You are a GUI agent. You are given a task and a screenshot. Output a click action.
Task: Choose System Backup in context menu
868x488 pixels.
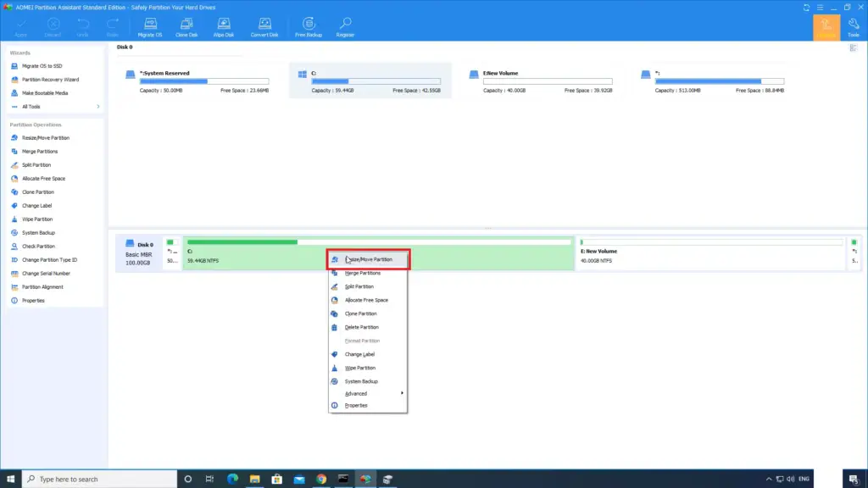pos(368,381)
